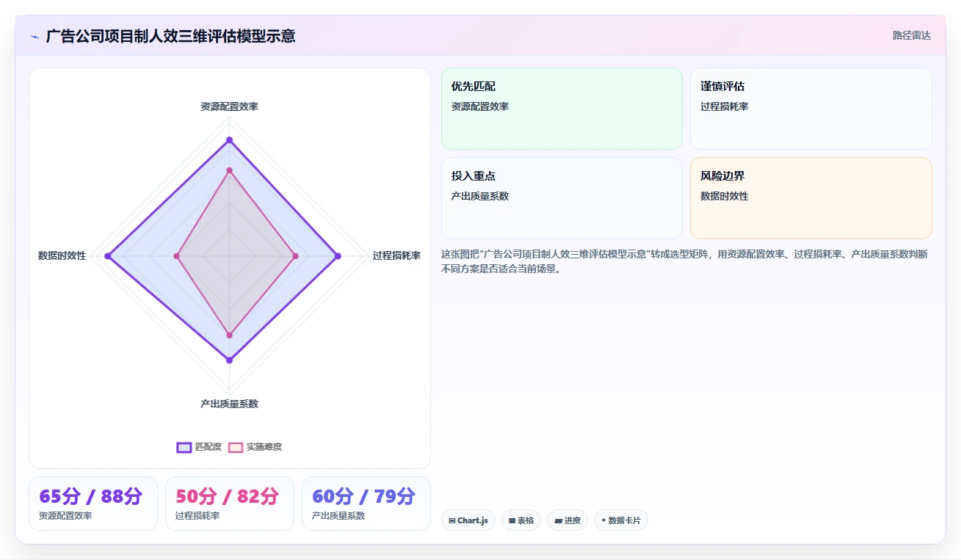961x560 pixels.
Task: Click the title 广告公司项目制人效三维评估模型示意
Action: pos(170,36)
